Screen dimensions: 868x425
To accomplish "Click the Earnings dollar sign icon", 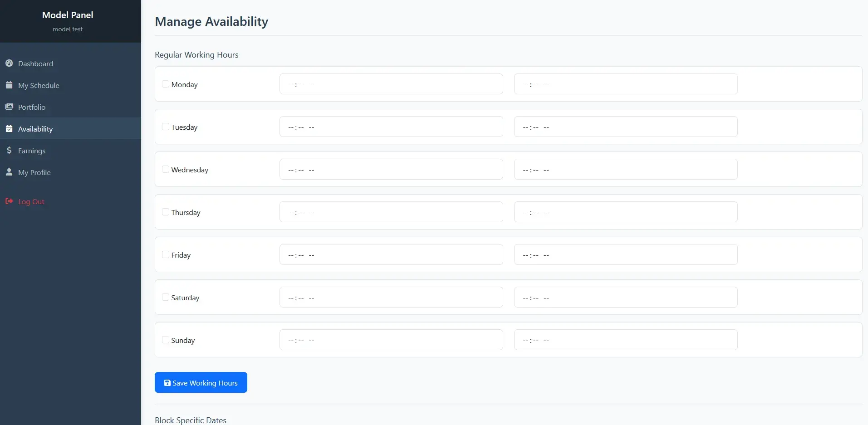I will pyautogui.click(x=9, y=150).
